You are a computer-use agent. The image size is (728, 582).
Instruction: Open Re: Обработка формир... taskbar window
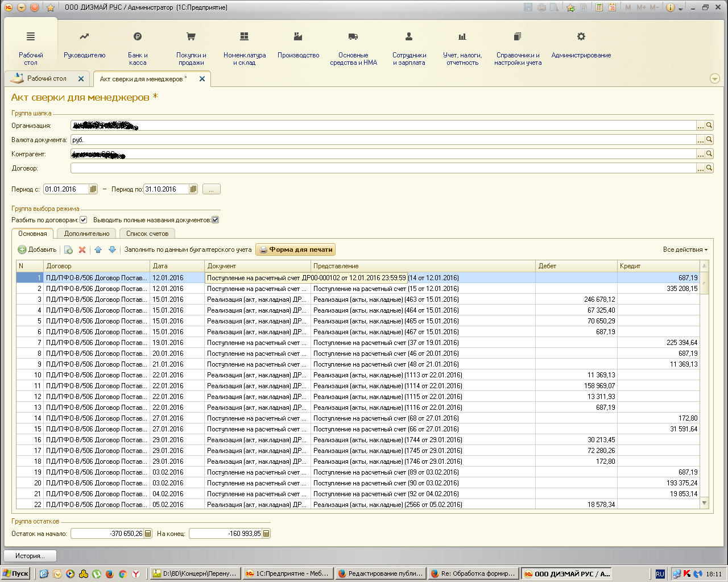tap(473, 573)
